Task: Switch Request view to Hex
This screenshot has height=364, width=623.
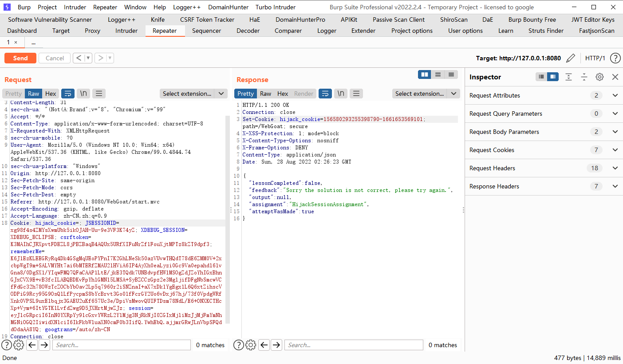Action: pos(51,94)
